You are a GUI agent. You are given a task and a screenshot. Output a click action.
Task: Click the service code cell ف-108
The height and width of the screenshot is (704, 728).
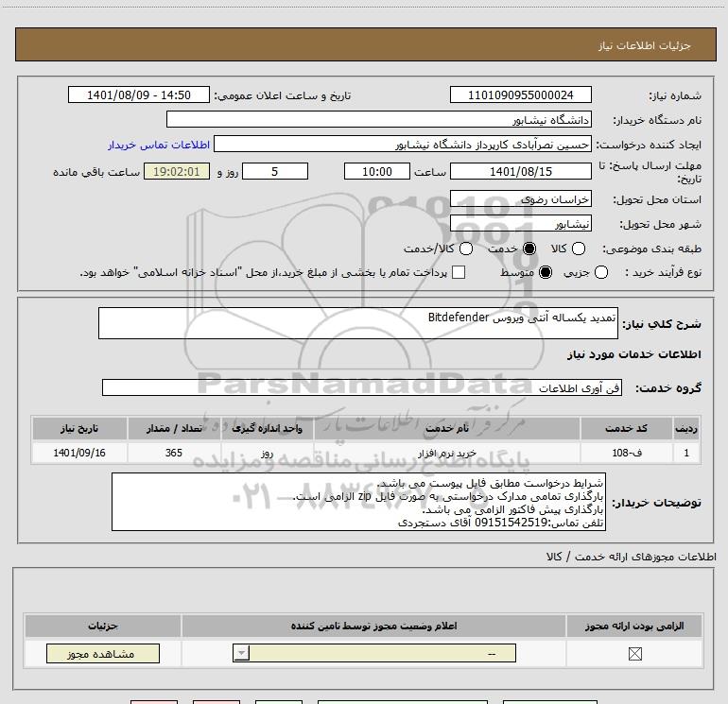pyautogui.click(x=626, y=453)
